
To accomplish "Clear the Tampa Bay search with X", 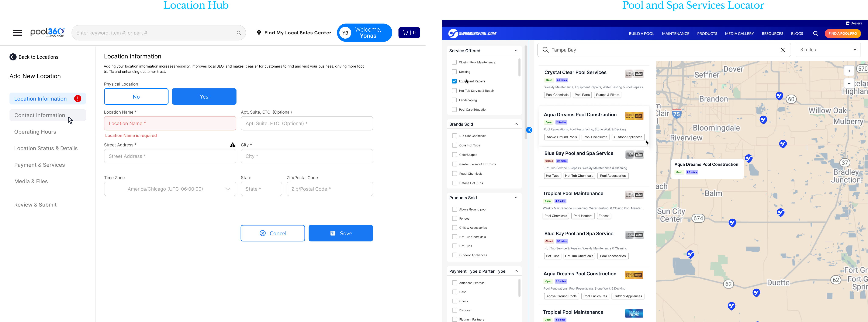I will tap(782, 50).
